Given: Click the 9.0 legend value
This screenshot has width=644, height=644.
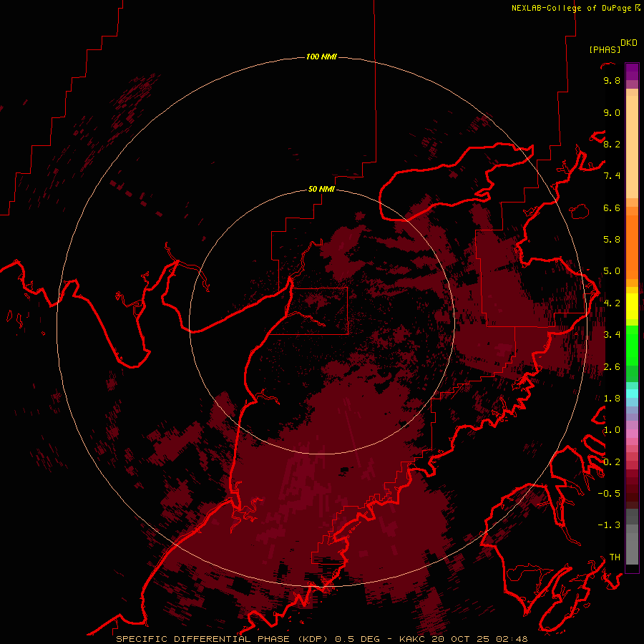Looking at the screenshot, I should coord(612,112).
